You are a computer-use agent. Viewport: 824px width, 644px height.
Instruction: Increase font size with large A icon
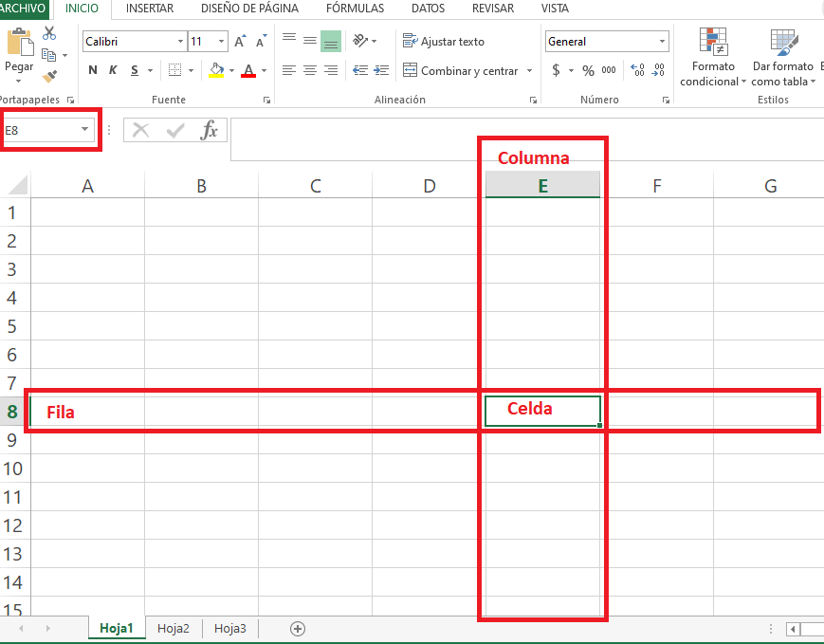(x=240, y=42)
